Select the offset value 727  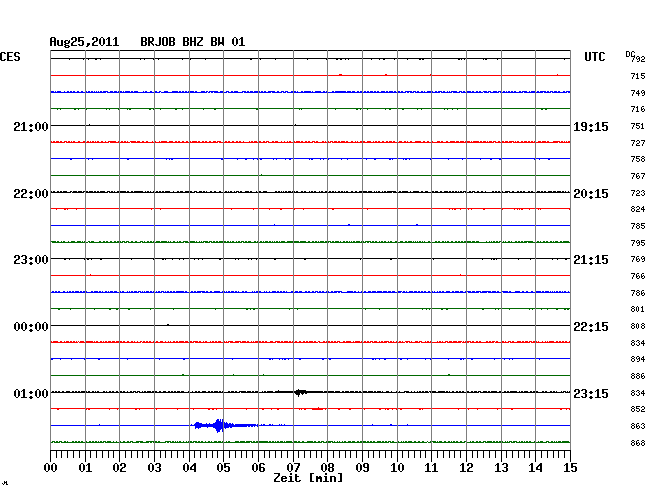[x=638, y=143]
